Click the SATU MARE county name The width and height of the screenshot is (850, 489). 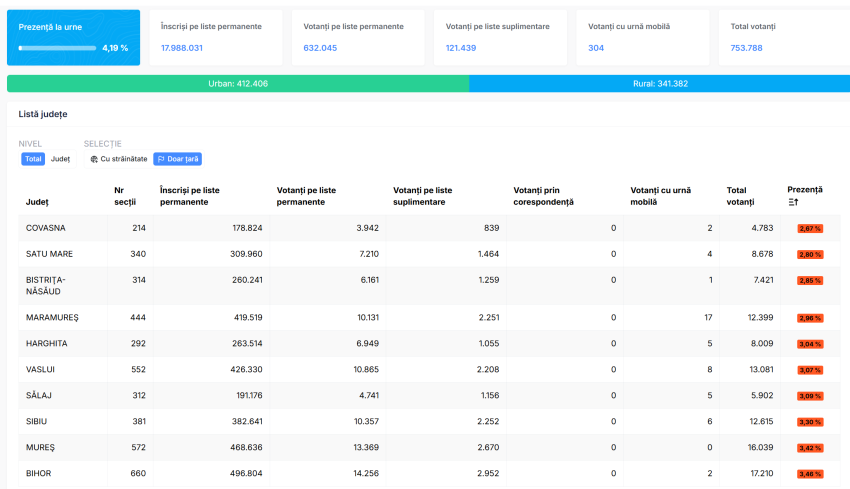click(x=49, y=254)
